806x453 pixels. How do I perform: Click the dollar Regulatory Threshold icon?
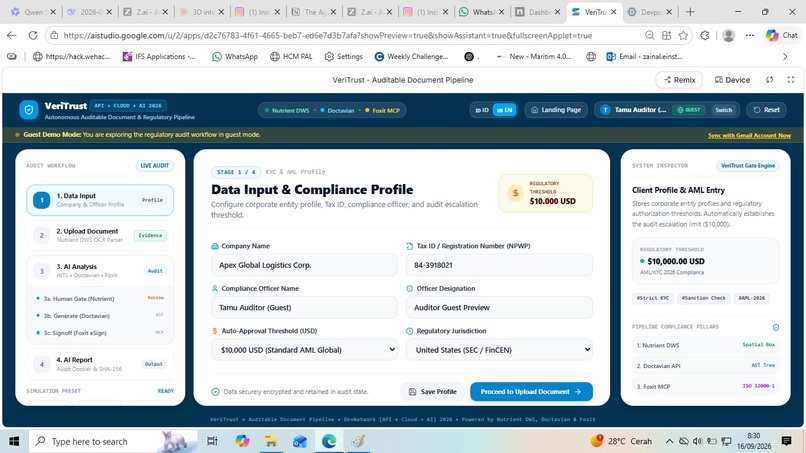pyautogui.click(x=515, y=193)
